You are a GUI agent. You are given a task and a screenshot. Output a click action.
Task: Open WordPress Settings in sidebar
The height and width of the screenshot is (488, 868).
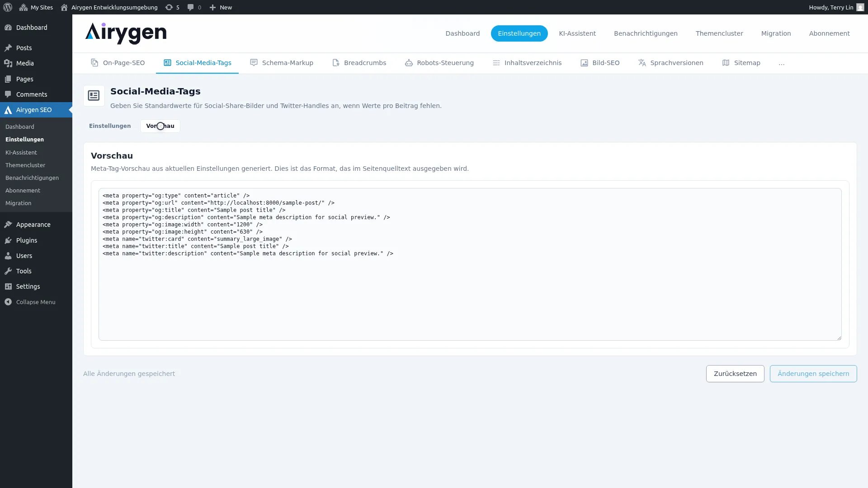(36, 286)
